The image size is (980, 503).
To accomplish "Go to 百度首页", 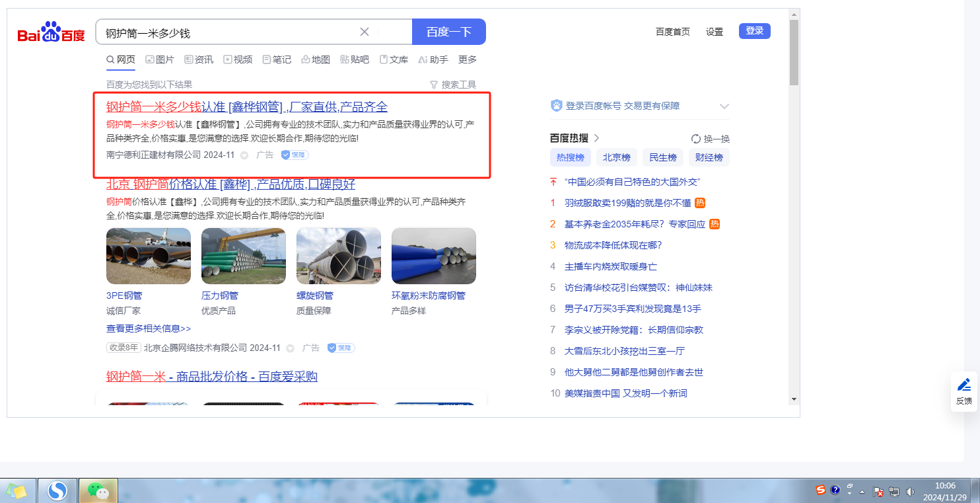I will click(x=673, y=32).
